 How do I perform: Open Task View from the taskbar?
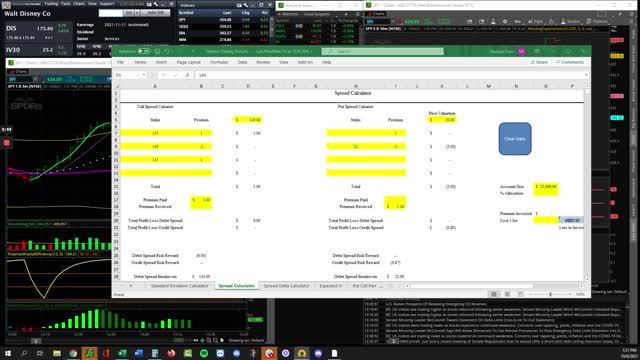tap(40, 353)
